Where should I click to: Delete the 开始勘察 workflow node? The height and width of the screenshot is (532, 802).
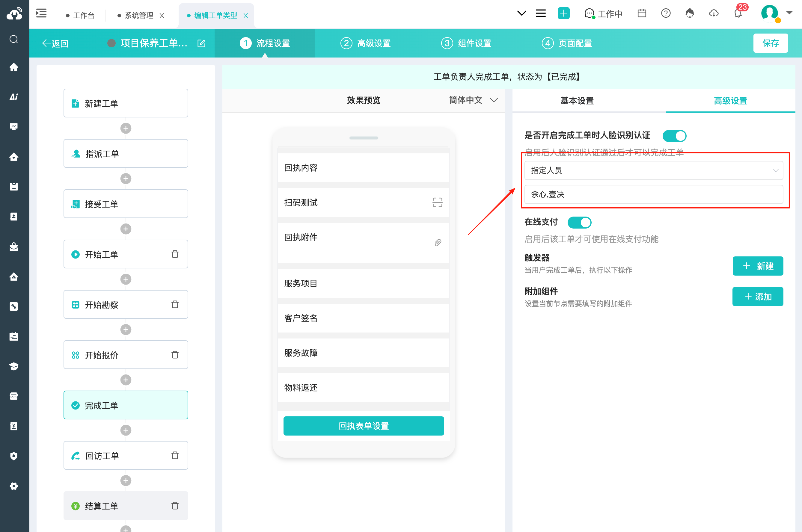point(175,304)
